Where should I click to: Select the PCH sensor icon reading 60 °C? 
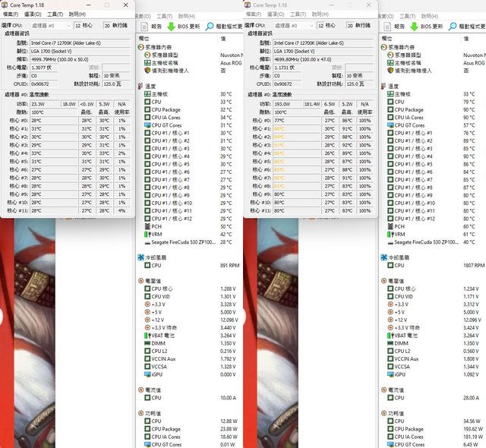(392, 226)
